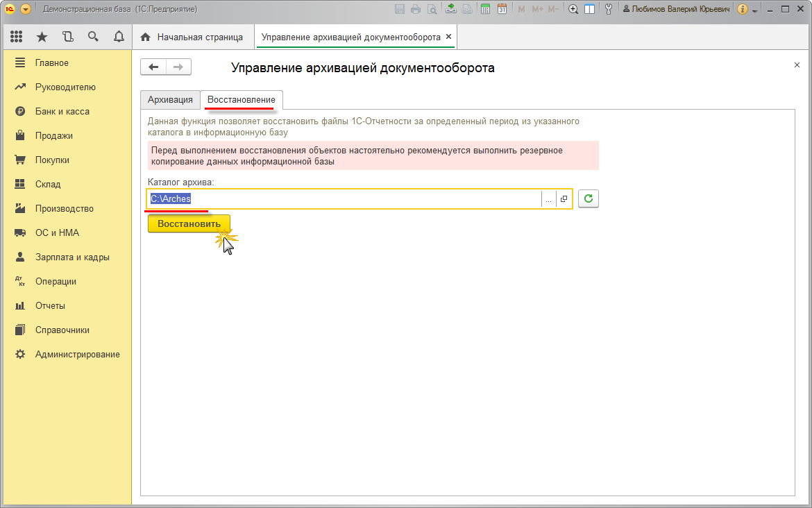Image resolution: width=812 pixels, height=508 pixels.
Task: Open the calculator icon in title bar
Action: pyautogui.click(x=486, y=9)
